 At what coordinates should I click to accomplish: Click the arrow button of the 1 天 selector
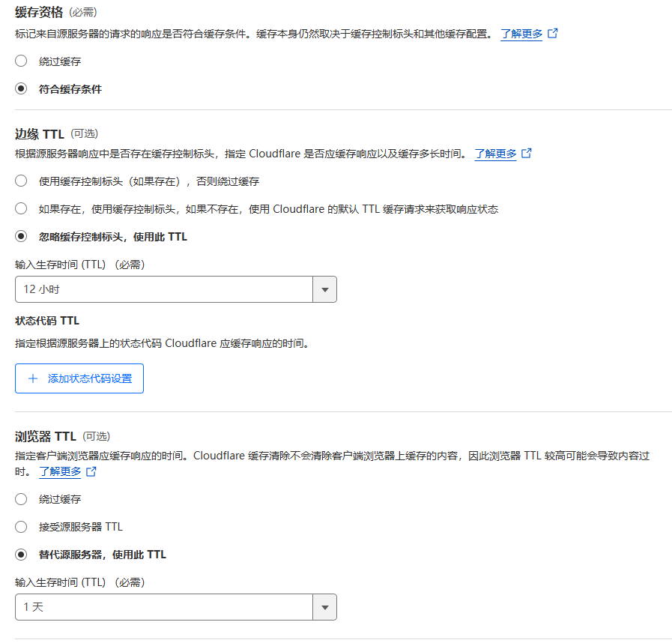pyautogui.click(x=324, y=607)
